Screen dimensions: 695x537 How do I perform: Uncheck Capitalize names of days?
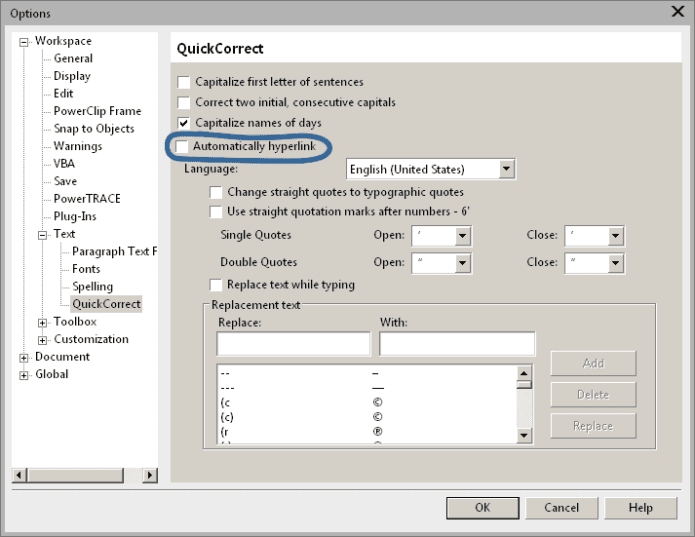(183, 123)
